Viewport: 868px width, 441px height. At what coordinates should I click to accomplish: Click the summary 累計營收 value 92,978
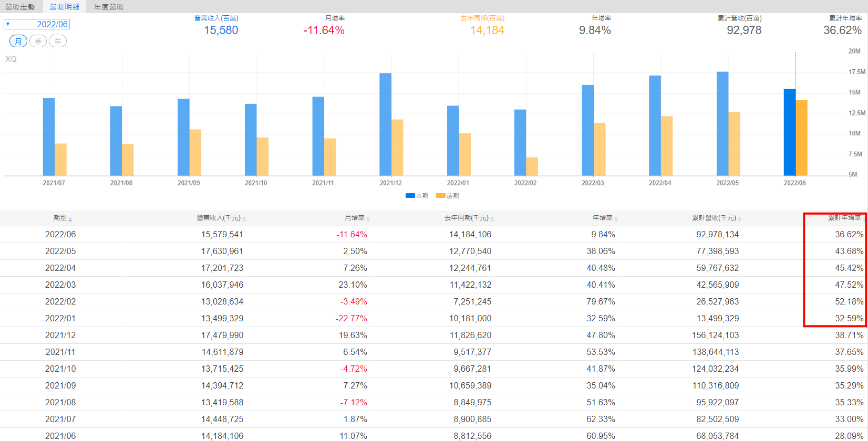[744, 30]
